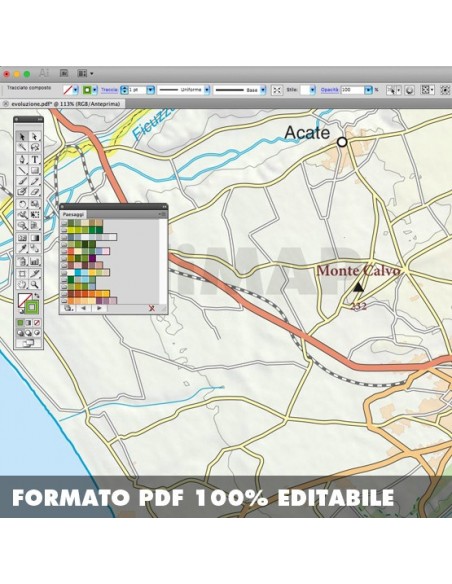
Task: Enable Draw Behind mode
Action: tap(29, 333)
